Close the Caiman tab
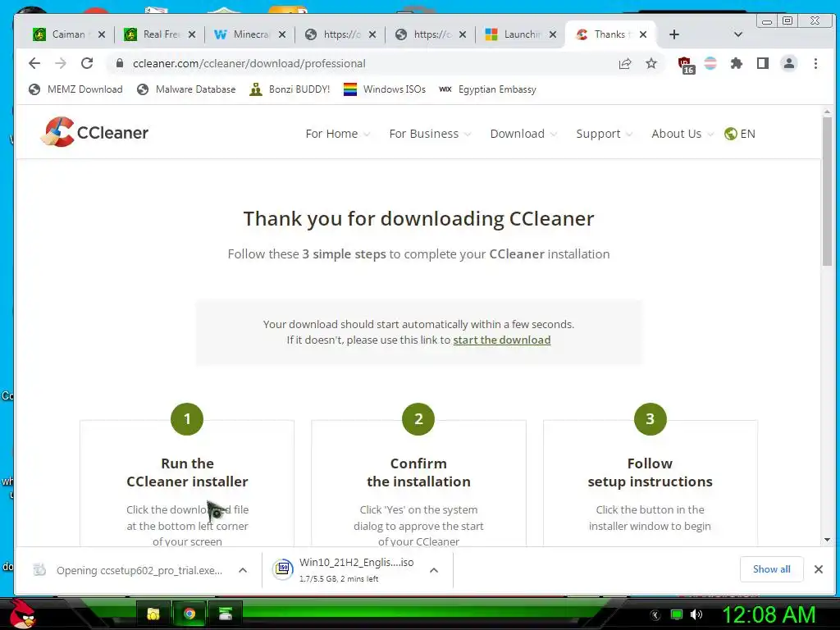The image size is (840, 630). tap(101, 34)
